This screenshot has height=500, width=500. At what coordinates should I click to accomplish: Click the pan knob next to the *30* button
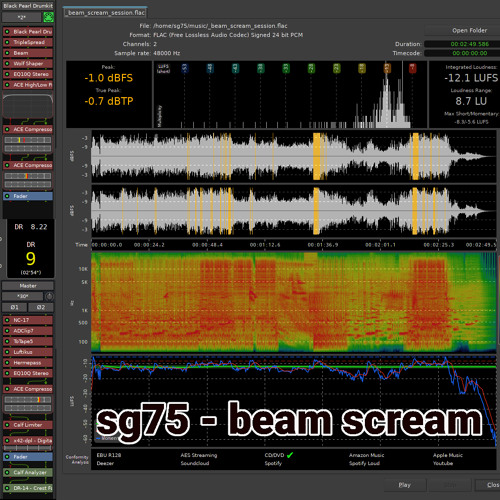(49, 296)
